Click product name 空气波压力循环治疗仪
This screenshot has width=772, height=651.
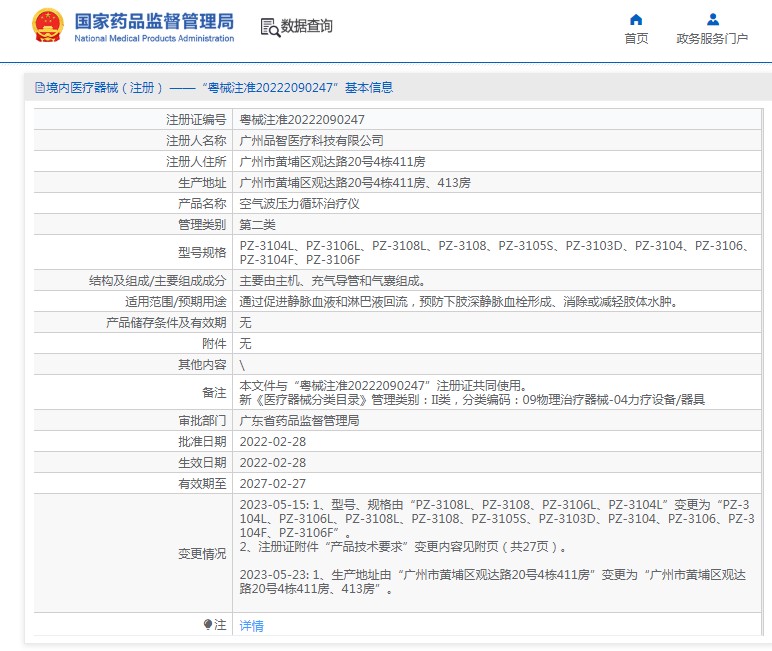pos(299,203)
